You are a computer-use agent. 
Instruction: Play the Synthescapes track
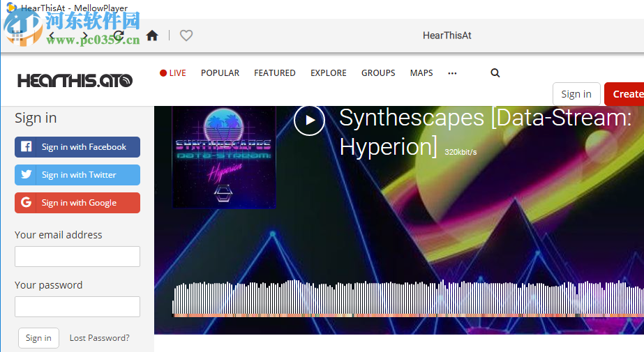click(x=309, y=120)
